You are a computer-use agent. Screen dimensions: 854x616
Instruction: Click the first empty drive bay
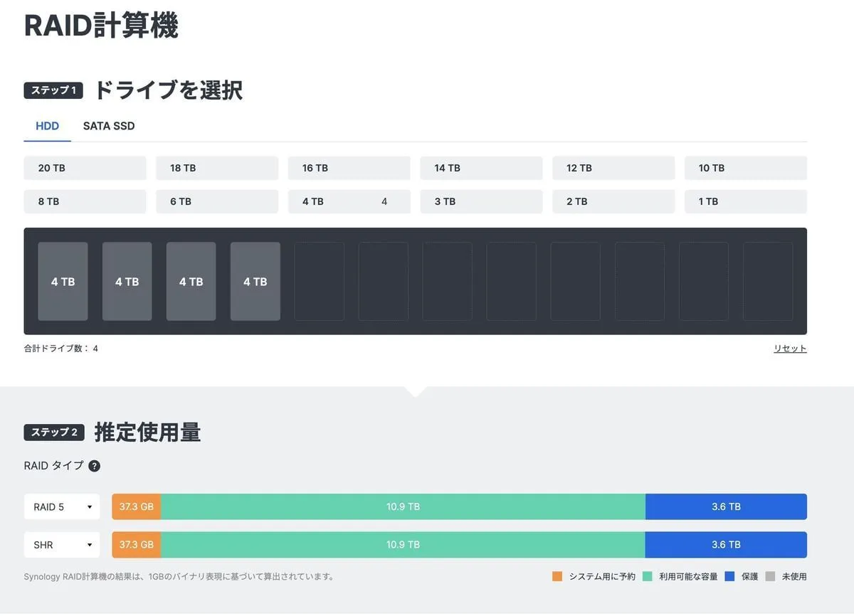319,282
